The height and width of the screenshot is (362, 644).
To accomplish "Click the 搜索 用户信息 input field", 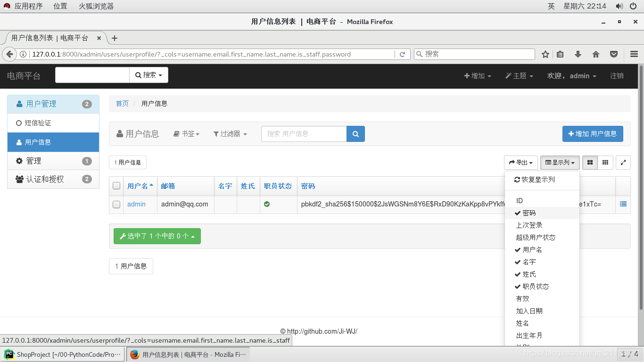I will [x=304, y=134].
